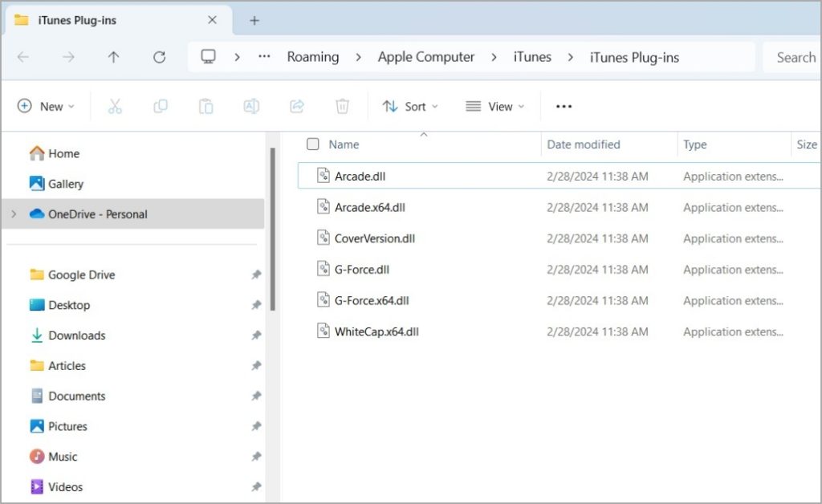The height and width of the screenshot is (504, 822).
Task: Navigate to Apple Computer in breadcrumb
Action: (426, 57)
